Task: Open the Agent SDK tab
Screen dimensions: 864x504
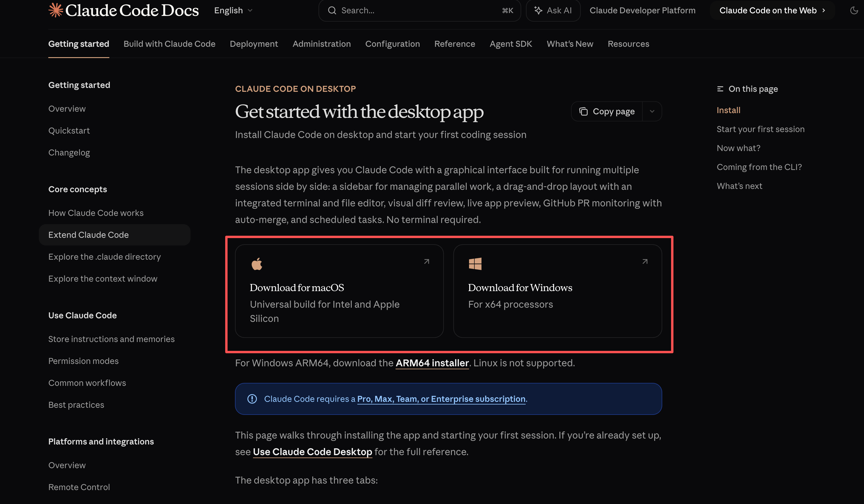Action: pos(511,44)
